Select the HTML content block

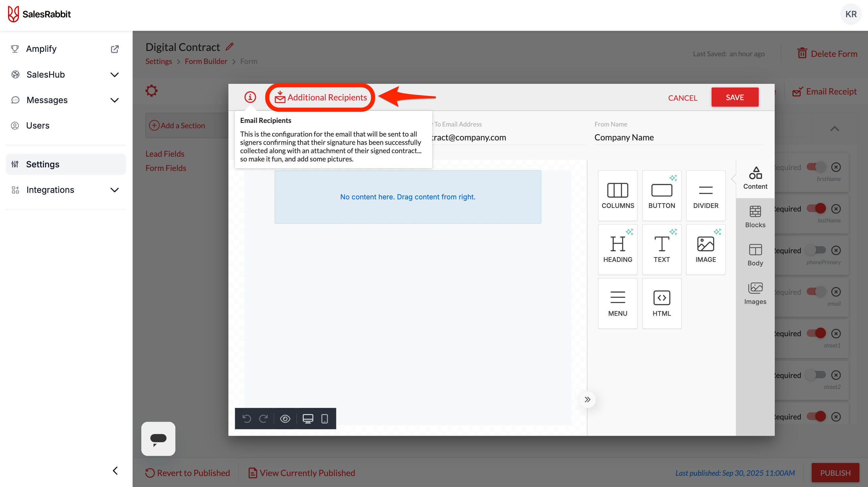662,303
